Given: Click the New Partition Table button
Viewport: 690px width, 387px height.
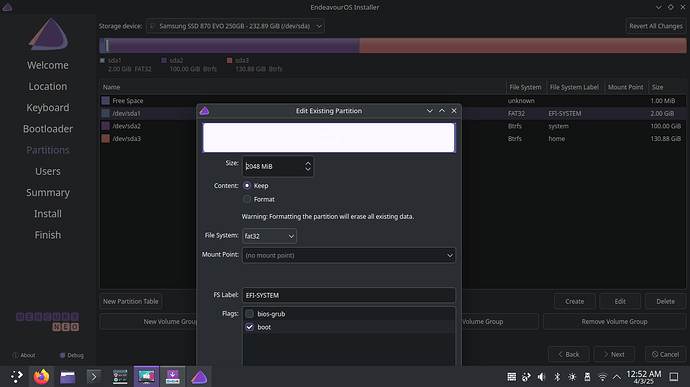Looking at the screenshot, I should (131, 301).
